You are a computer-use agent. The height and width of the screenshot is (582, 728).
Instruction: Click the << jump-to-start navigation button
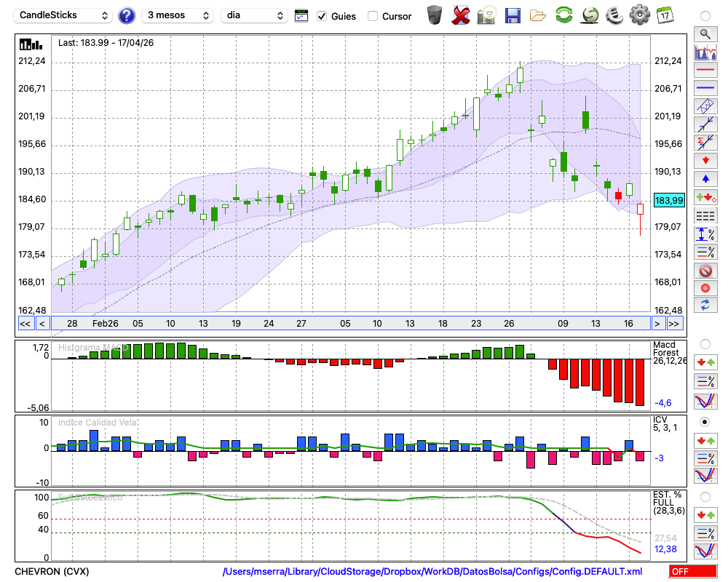coord(25,324)
